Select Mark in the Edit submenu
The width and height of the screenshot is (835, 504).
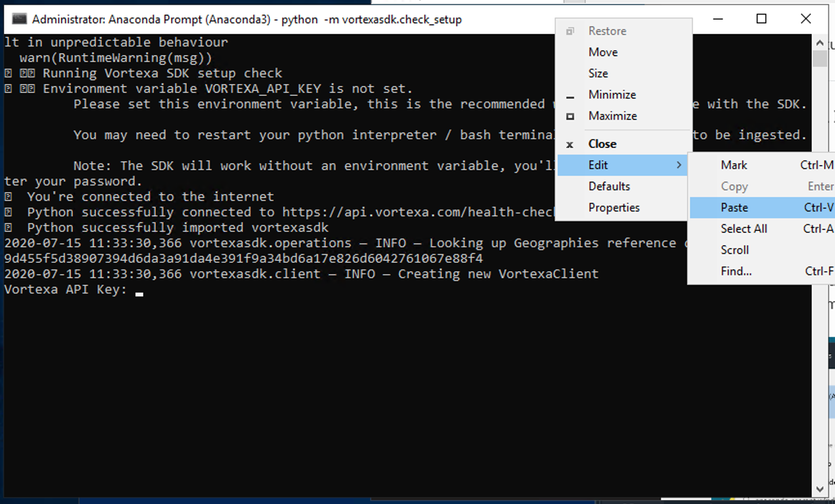tap(763, 165)
